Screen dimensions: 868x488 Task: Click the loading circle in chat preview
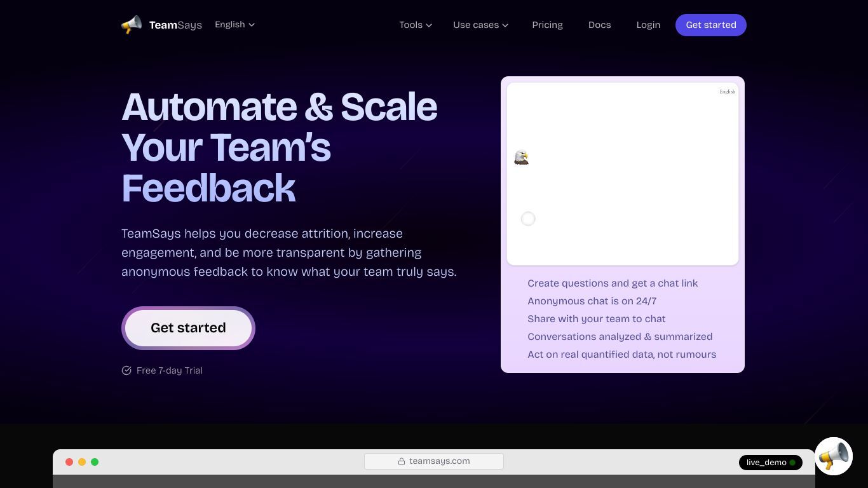pyautogui.click(x=528, y=219)
